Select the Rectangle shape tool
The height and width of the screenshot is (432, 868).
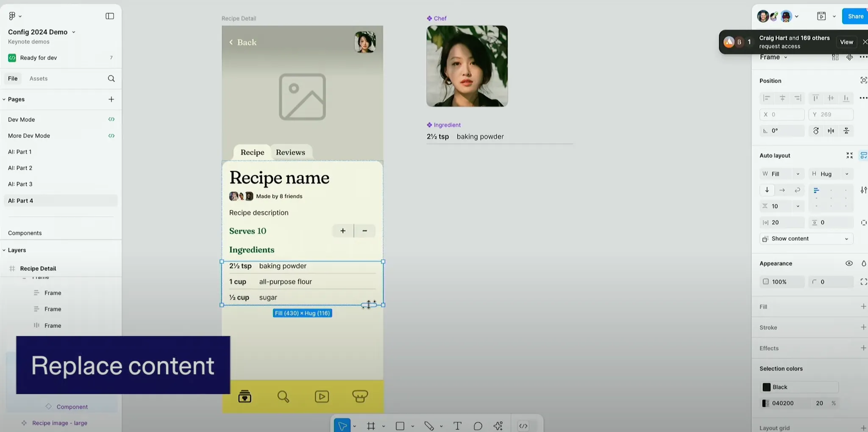coord(400,426)
